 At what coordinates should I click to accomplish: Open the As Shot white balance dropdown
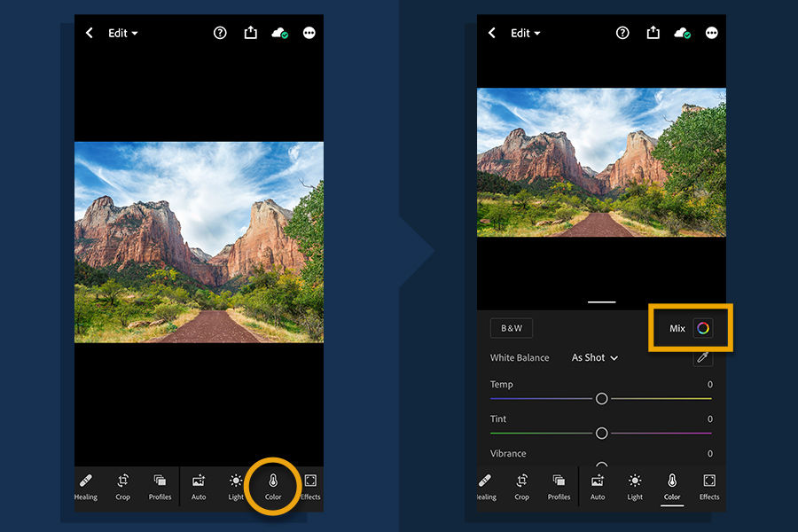pos(594,357)
